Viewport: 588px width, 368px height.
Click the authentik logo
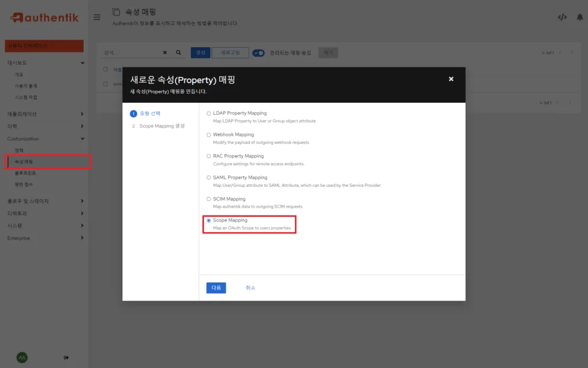pyautogui.click(x=45, y=17)
